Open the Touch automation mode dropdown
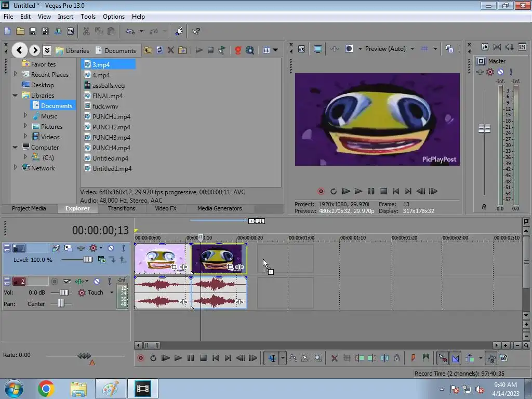This screenshot has height=399, width=532. tap(112, 292)
